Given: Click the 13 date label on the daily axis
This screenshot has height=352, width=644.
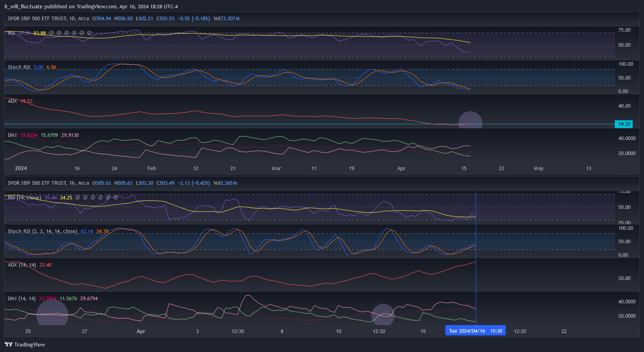Looking at the screenshot, I should (x=589, y=168).
